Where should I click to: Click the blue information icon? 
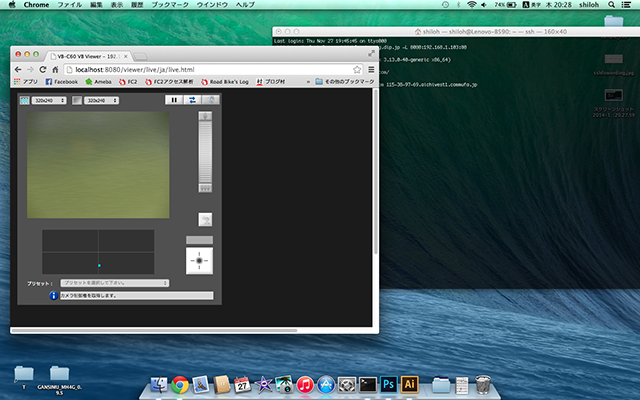coord(53,295)
